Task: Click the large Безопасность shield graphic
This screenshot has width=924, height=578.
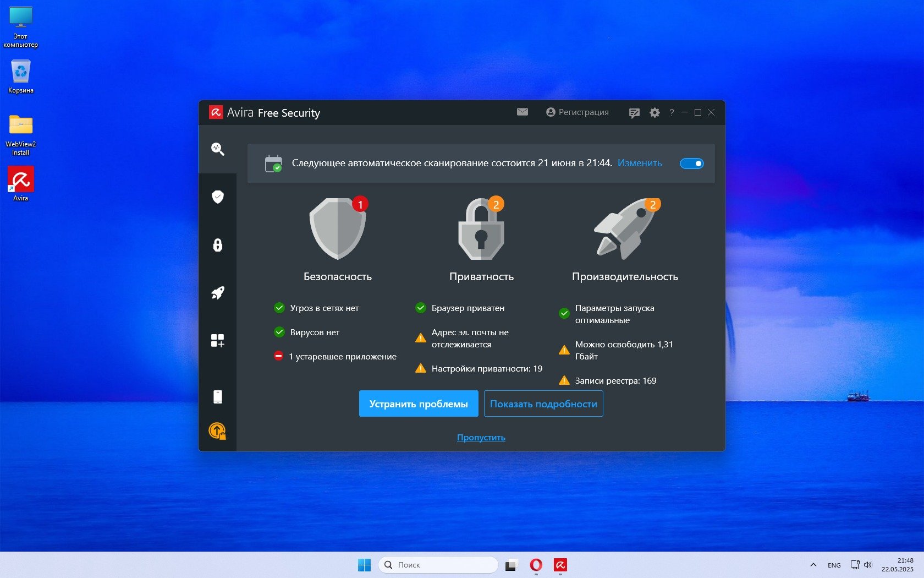Action: [337, 229]
